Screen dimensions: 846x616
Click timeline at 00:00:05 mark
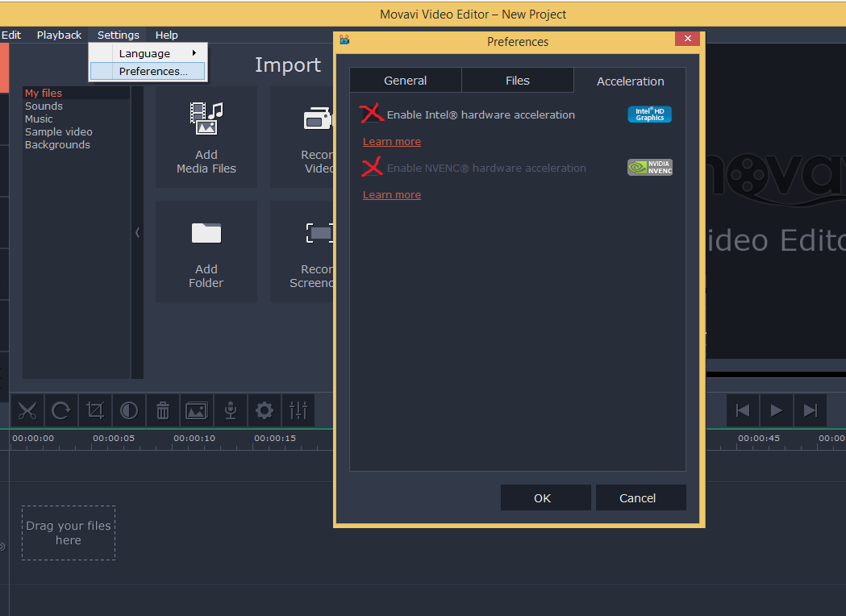[114, 438]
